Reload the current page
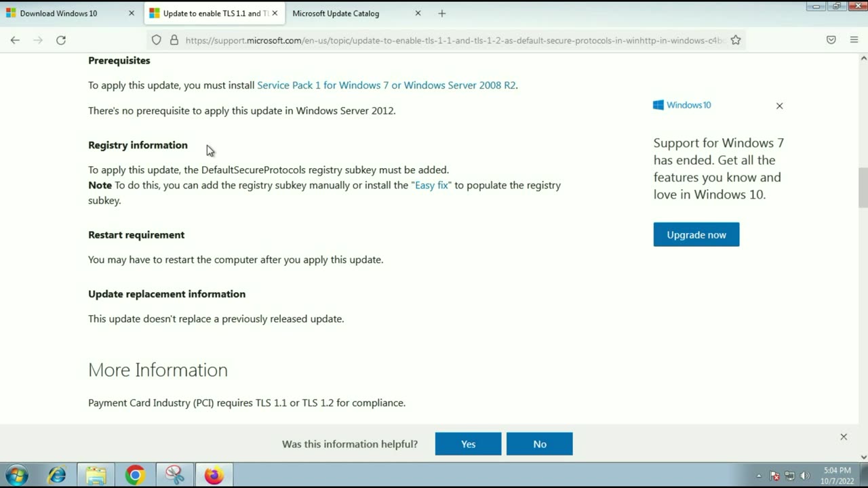The width and height of the screenshot is (868, 488). pos(61,40)
